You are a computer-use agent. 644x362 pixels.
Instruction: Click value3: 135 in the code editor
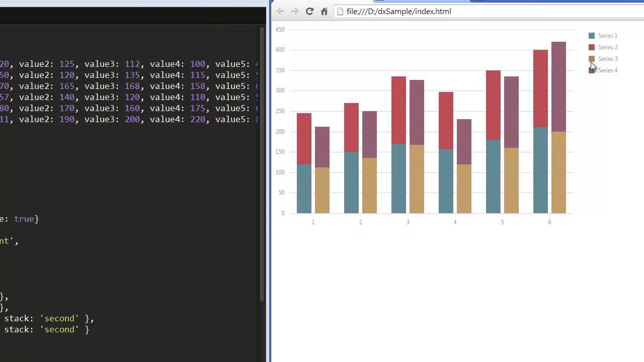tap(112, 75)
